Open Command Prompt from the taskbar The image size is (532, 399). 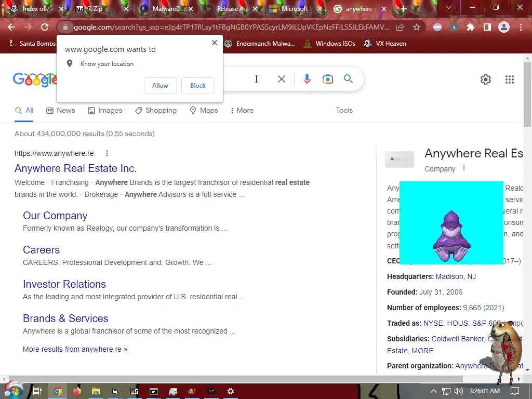[154, 391]
